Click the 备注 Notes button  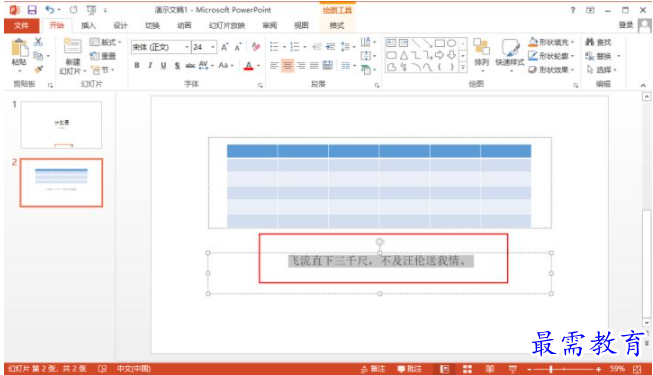373,369
